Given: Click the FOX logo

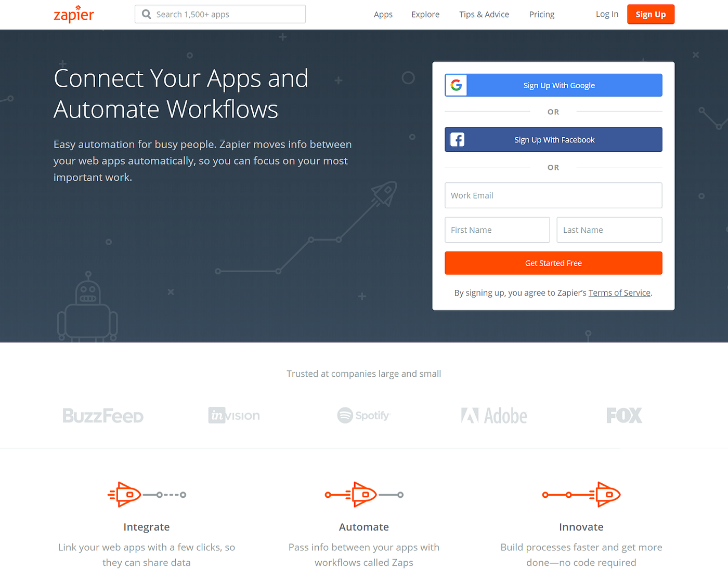Looking at the screenshot, I should coord(624,415).
